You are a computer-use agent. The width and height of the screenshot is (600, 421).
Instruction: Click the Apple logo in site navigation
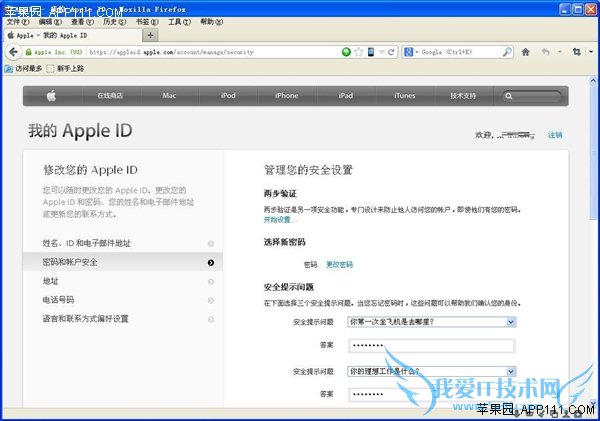coord(50,96)
